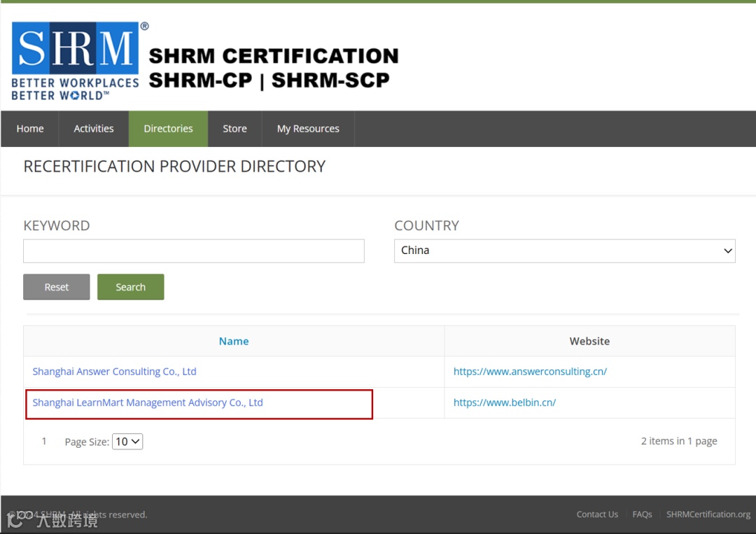Open the Contact Us footer link
Screen dimensions: 756x534
[x=597, y=514]
